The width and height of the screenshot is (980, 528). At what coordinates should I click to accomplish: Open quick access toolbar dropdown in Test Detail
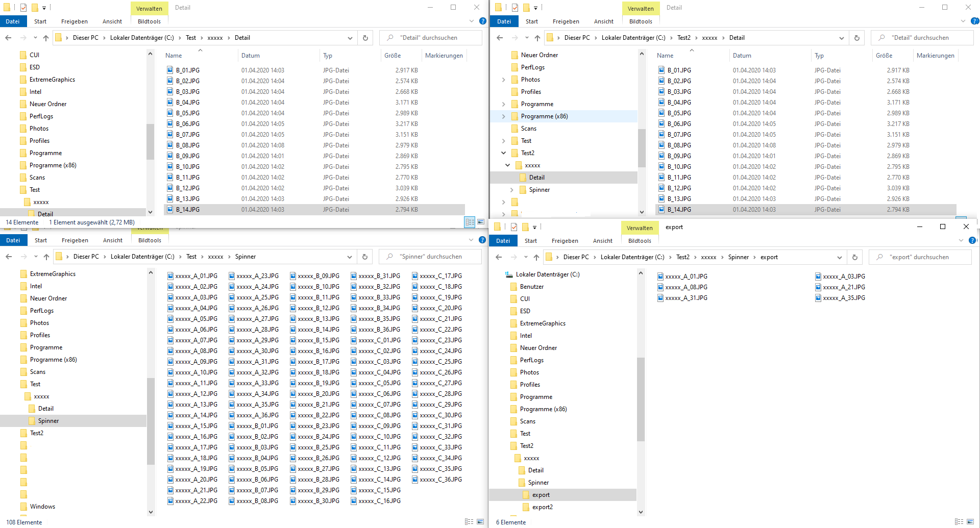[x=44, y=8]
